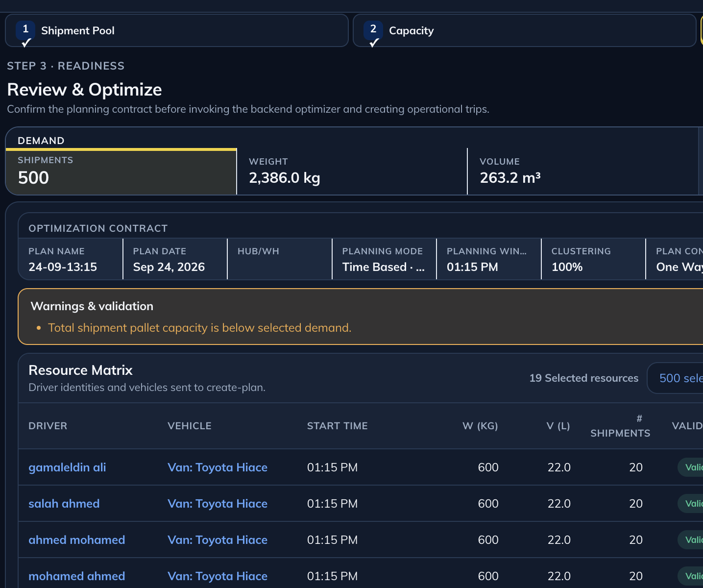Open driver salah ahmed

[64, 504]
